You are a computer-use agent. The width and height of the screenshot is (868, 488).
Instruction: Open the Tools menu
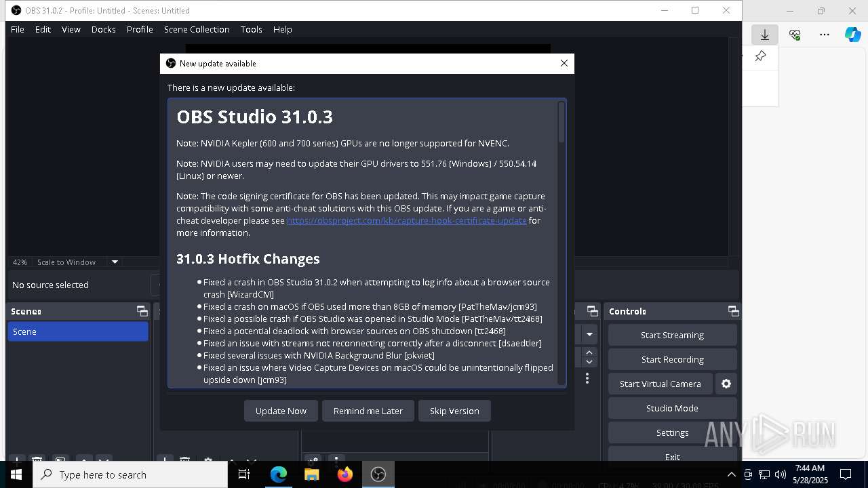(251, 29)
